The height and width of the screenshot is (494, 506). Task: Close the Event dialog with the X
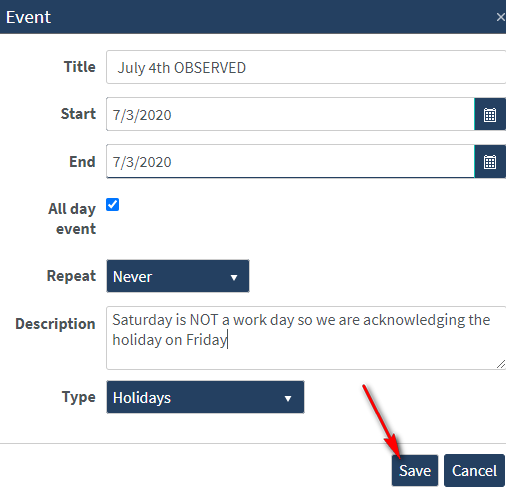click(x=500, y=17)
